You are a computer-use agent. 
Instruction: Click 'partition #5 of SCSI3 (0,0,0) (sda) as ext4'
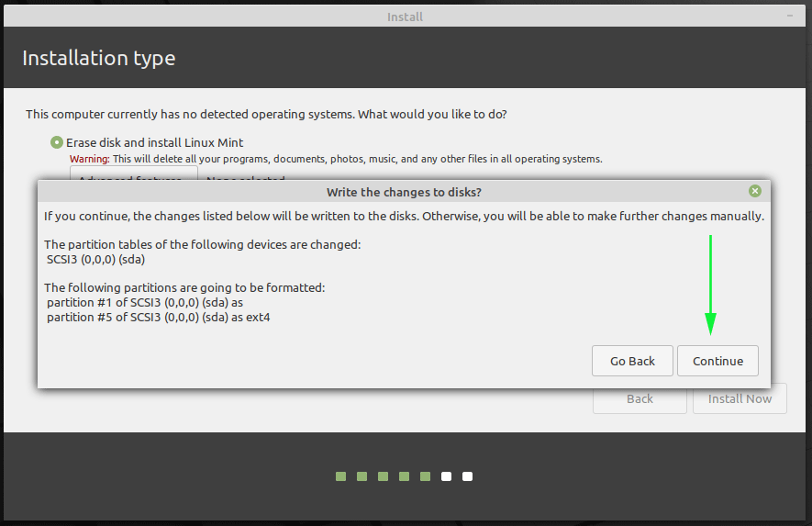click(159, 317)
